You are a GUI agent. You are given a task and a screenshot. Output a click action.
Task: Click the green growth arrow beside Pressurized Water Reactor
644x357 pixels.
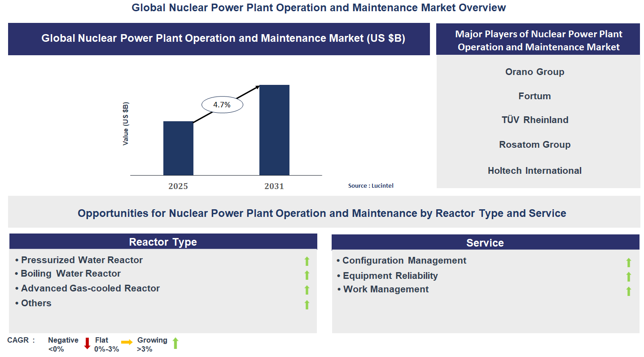coord(307,260)
